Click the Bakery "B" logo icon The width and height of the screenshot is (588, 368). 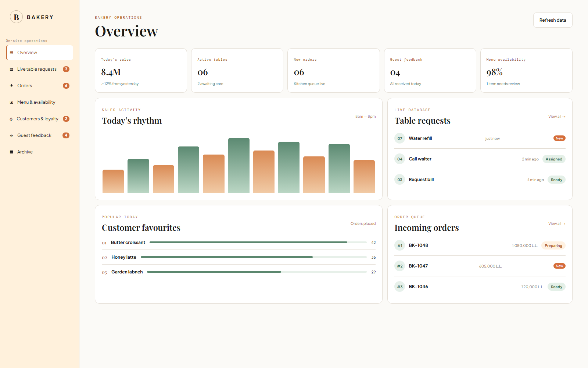[x=16, y=17]
